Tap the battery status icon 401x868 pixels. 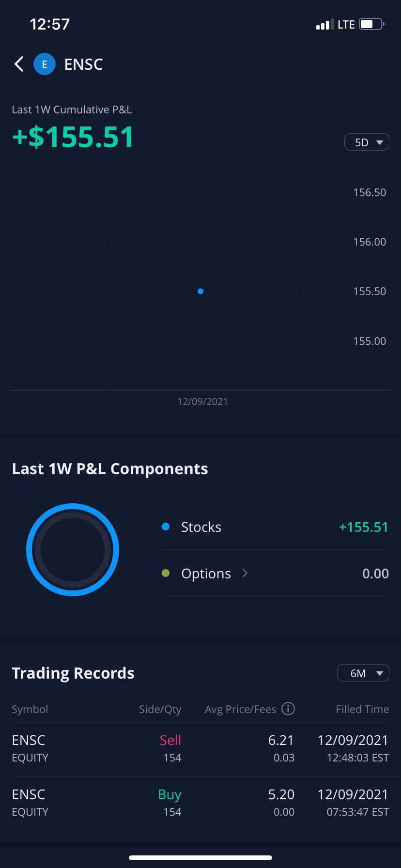(371, 24)
